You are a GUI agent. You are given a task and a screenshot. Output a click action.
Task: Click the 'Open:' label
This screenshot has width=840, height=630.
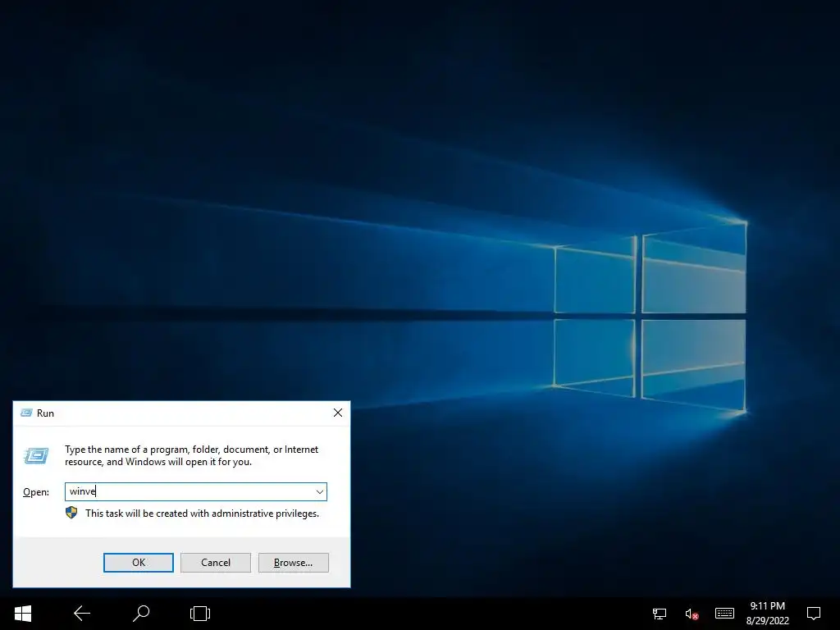coord(36,492)
